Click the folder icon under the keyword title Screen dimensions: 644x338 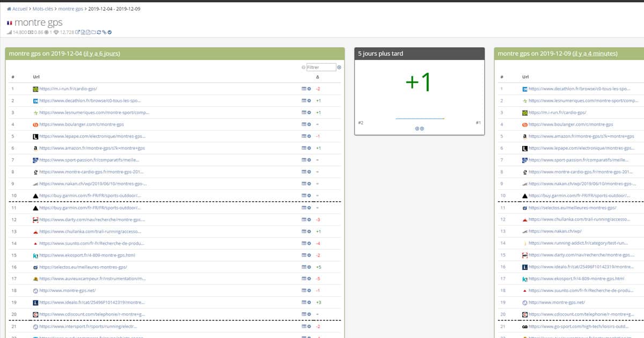pos(93,32)
